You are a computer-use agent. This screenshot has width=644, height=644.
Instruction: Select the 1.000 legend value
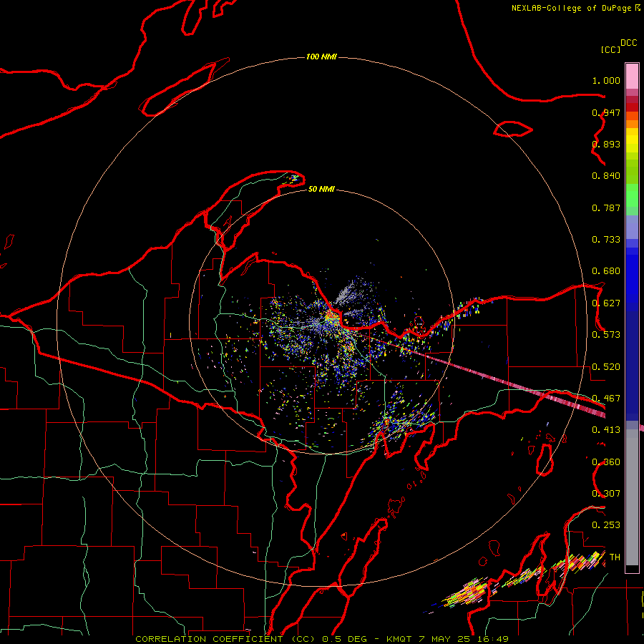pos(606,80)
